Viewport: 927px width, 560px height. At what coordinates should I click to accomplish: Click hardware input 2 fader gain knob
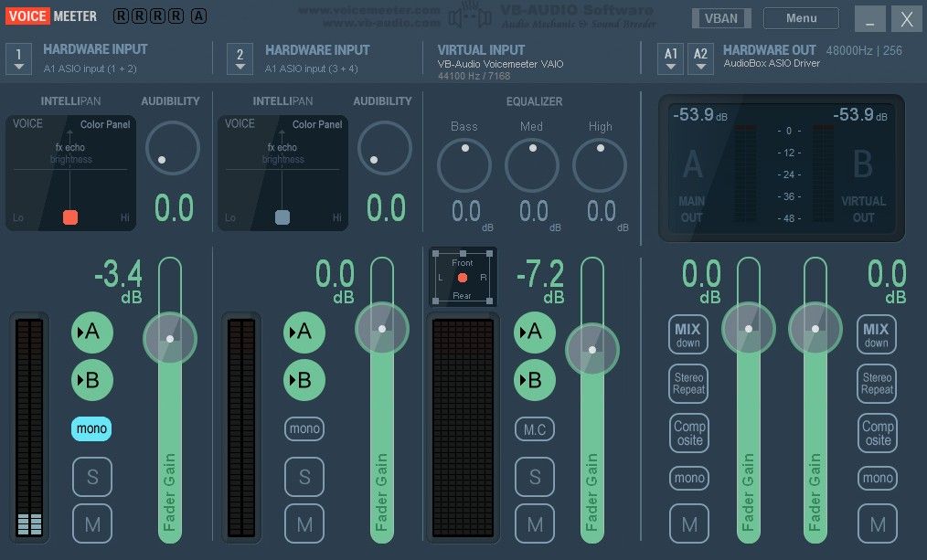[382, 329]
